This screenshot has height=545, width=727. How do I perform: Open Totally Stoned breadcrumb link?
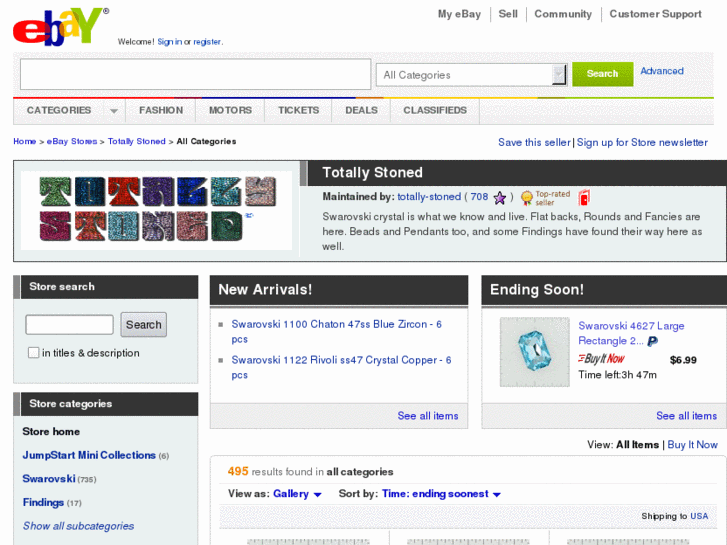(137, 141)
